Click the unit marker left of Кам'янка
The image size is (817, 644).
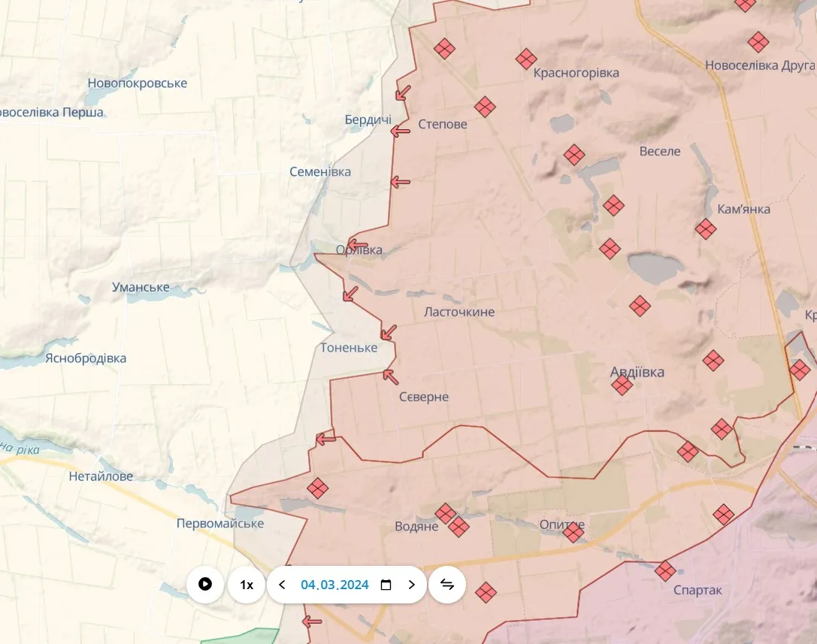click(705, 229)
